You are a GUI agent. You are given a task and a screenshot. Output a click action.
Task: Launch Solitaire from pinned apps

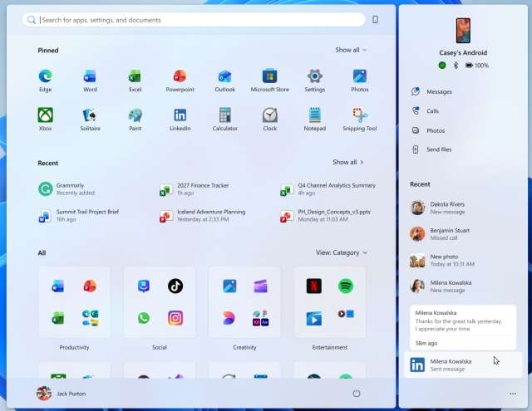click(90, 120)
